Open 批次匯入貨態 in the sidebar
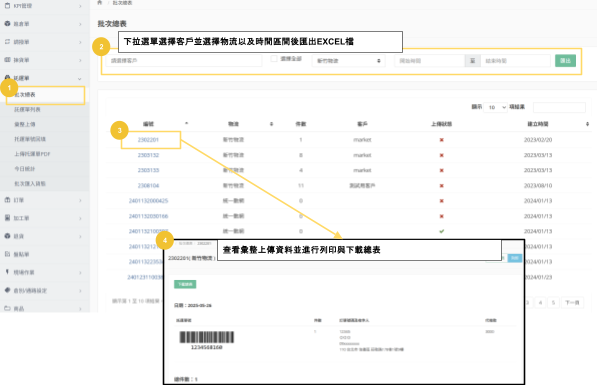The width and height of the screenshot is (597, 385). coord(30,184)
